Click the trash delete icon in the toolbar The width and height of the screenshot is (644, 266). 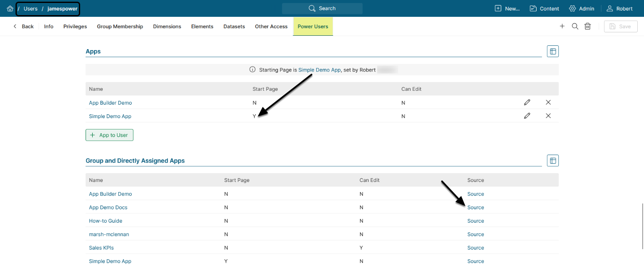[x=588, y=26]
